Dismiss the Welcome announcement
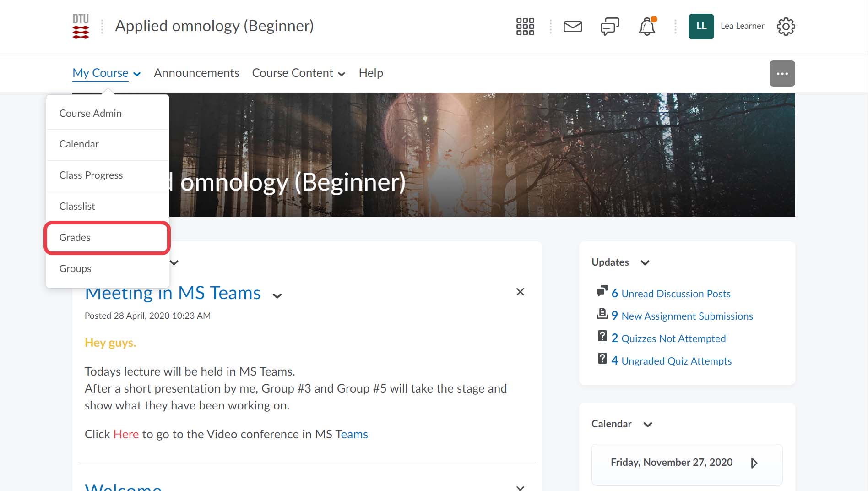Image resolution: width=868 pixels, height=491 pixels. (x=520, y=488)
